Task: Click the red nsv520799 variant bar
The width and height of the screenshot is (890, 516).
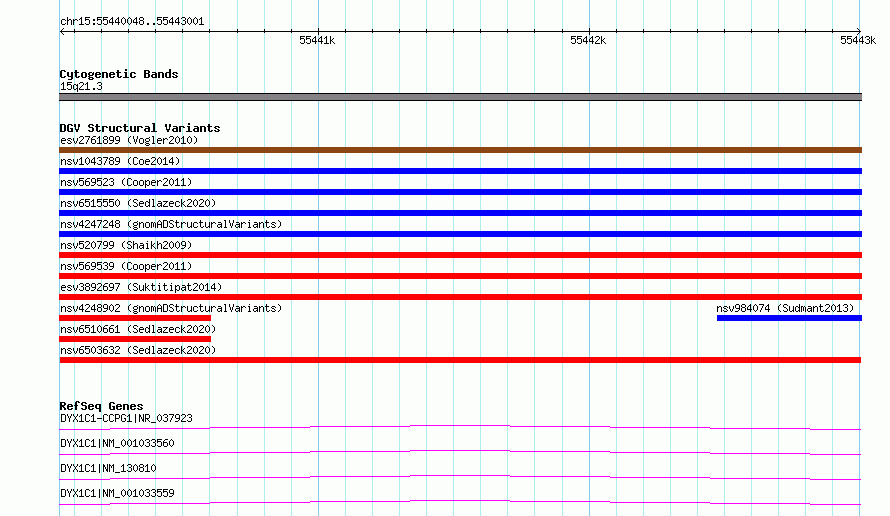Action: (460, 255)
